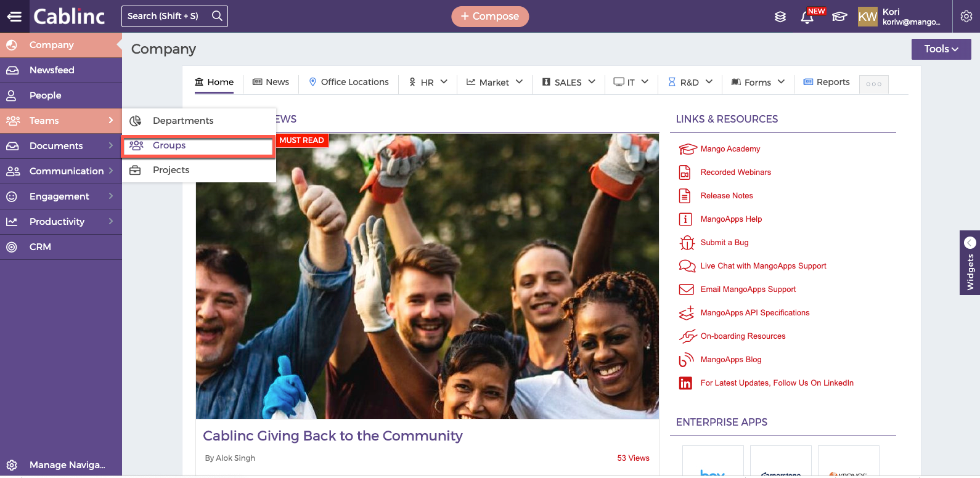Switch to the Office Locations tab
This screenshot has height=478, width=980.
pos(349,82)
